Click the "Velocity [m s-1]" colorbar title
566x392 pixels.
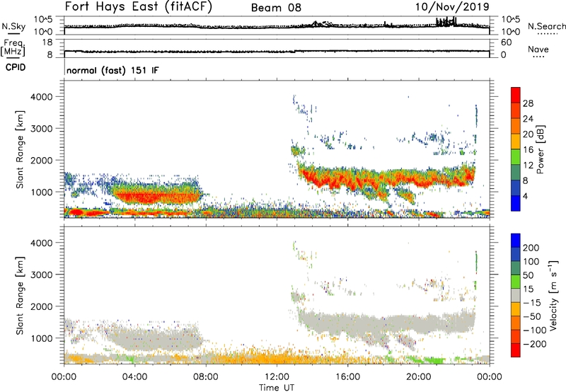point(553,295)
